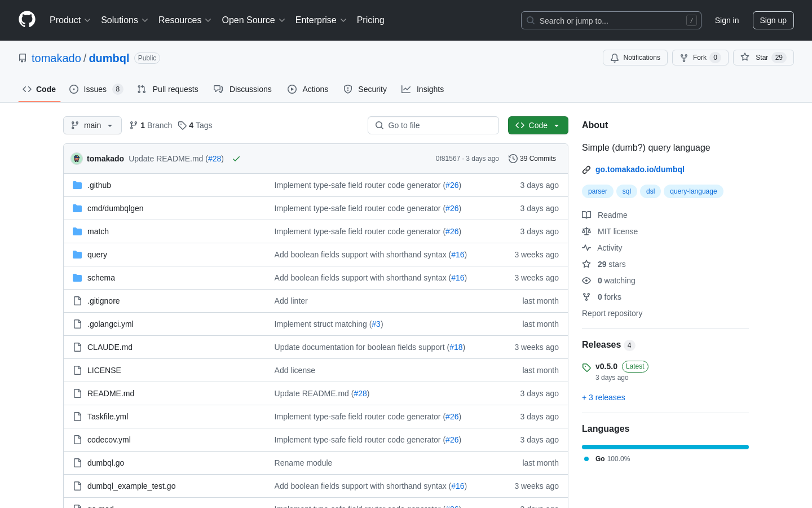The width and height of the screenshot is (812, 508).
Task: View the 29 stars link
Action: click(604, 264)
